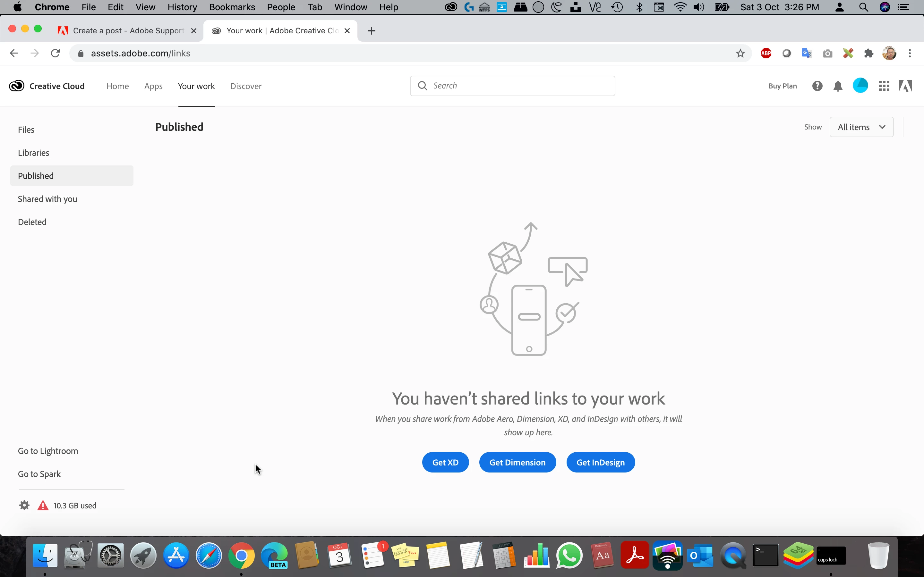This screenshot has width=924, height=577.
Task: Click the Go to Lightroom link
Action: [48, 451]
